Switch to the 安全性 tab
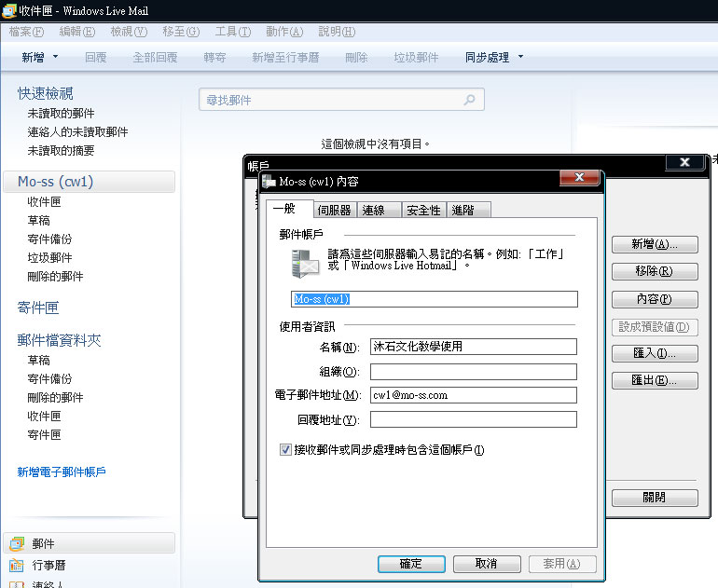 (423, 210)
